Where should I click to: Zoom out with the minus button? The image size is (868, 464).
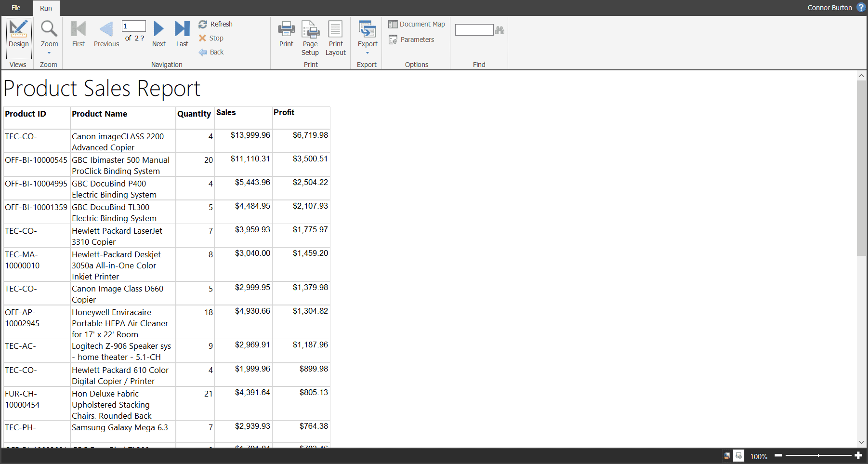778,455
